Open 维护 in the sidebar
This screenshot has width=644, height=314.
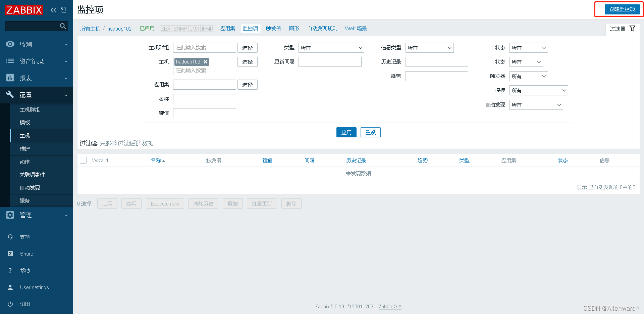(42, 148)
